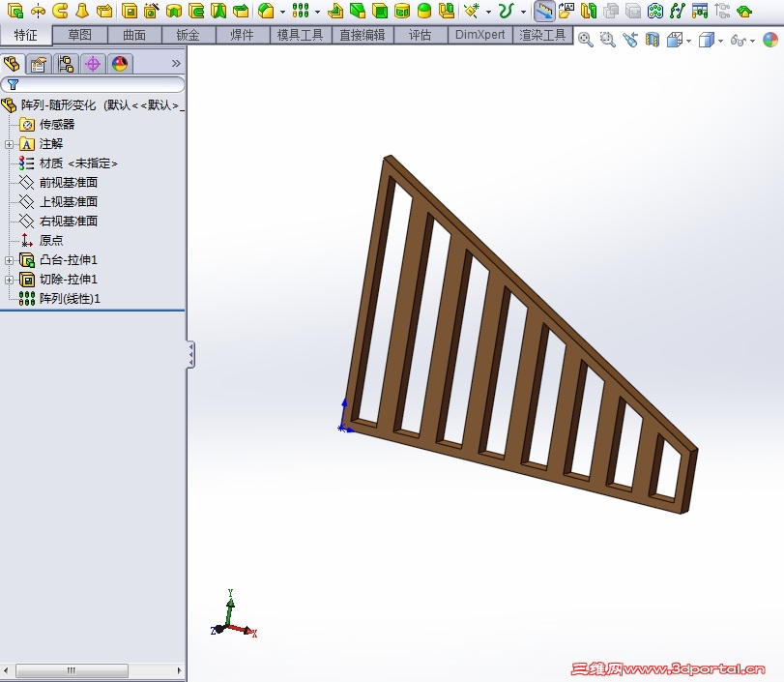Open the Reference Geometry dropdown arrow
Viewport: 784px width, 682px height.
click(x=488, y=12)
